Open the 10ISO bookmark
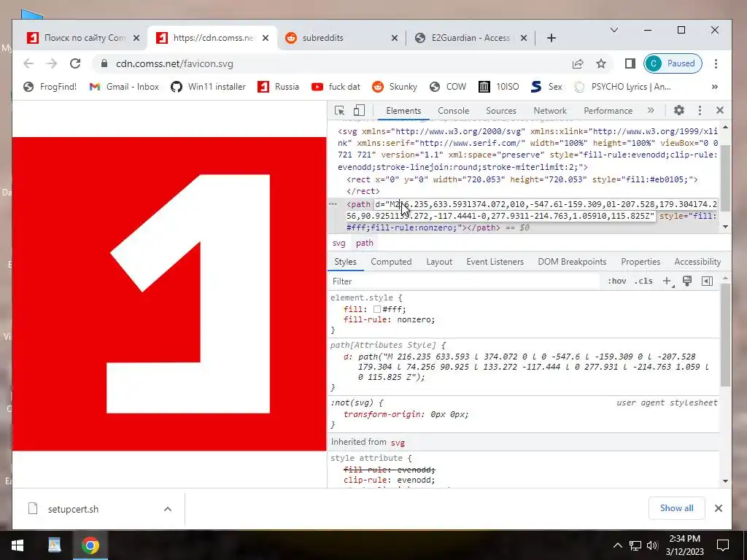This screenshot has height=560, width=747. coord(499,87)
